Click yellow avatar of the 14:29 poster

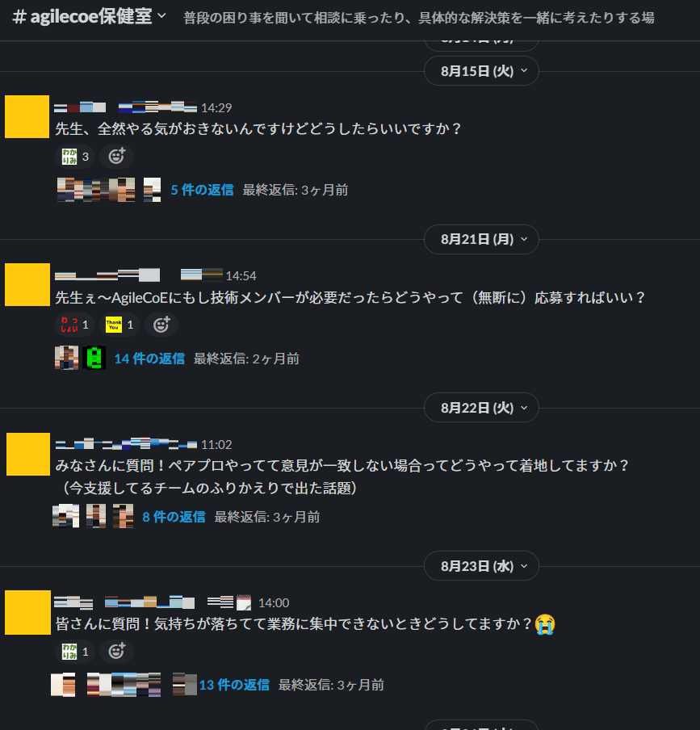pyautogui.click(x=27, y=117)
